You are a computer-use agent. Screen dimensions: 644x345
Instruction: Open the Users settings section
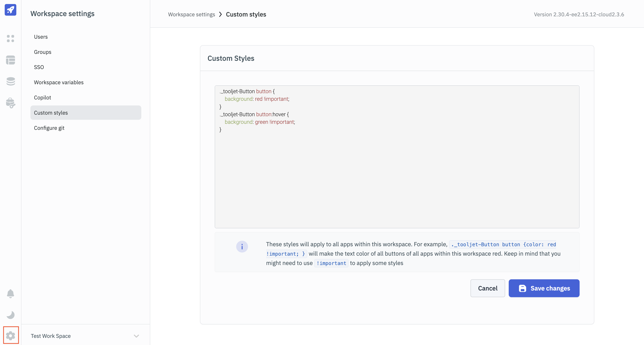coord(41,37)
